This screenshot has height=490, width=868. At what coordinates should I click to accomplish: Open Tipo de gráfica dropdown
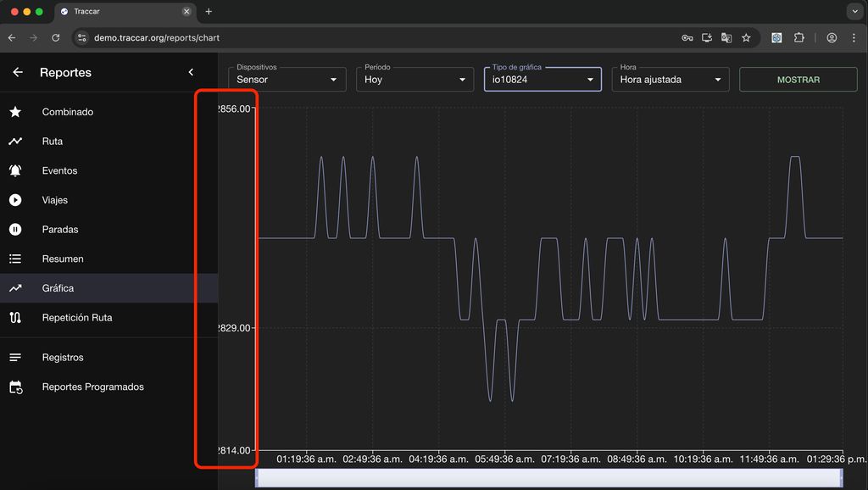pos(542,80)
